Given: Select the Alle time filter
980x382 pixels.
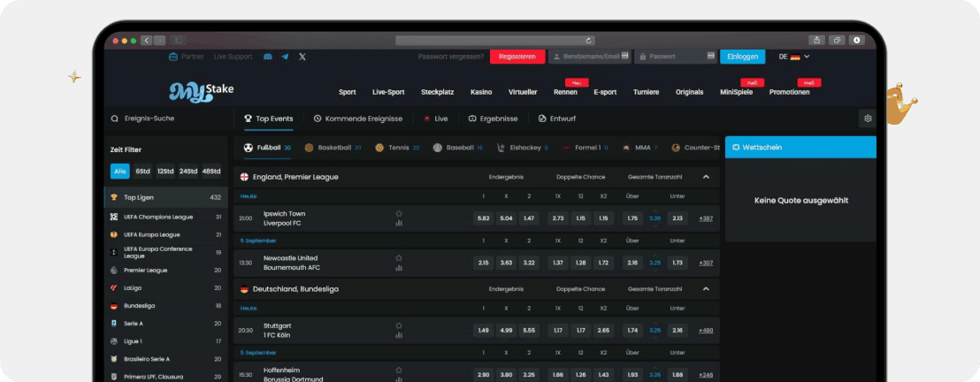Looking at the screenshot, I should click(x=120, y=172).
